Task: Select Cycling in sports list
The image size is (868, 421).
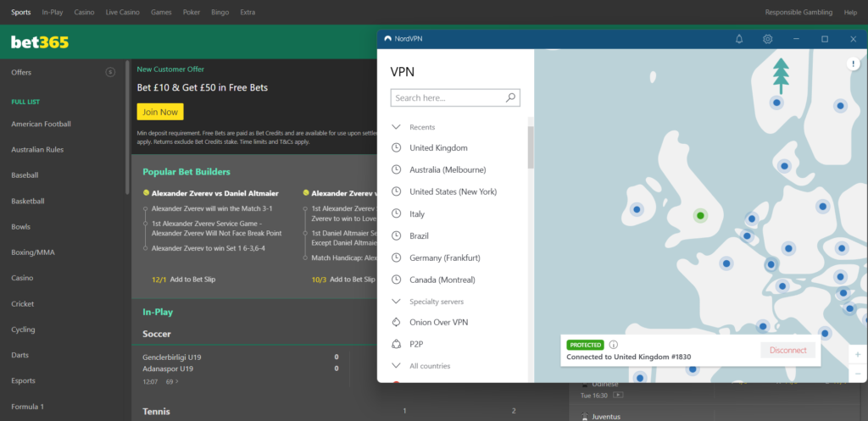Action: (x=23, y=330)
